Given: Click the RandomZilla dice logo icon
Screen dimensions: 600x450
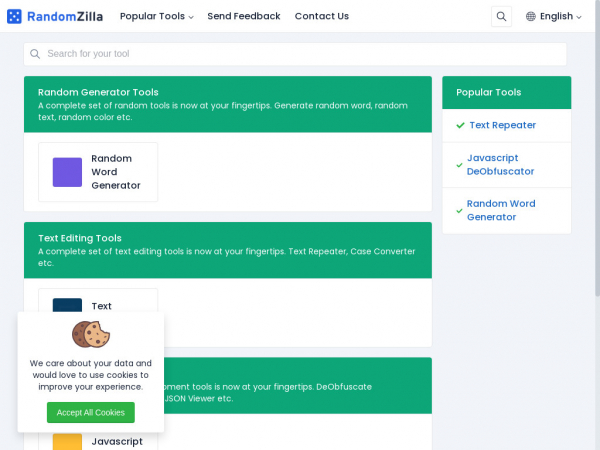Looking at the screenshot, I should tap(14, 16).
